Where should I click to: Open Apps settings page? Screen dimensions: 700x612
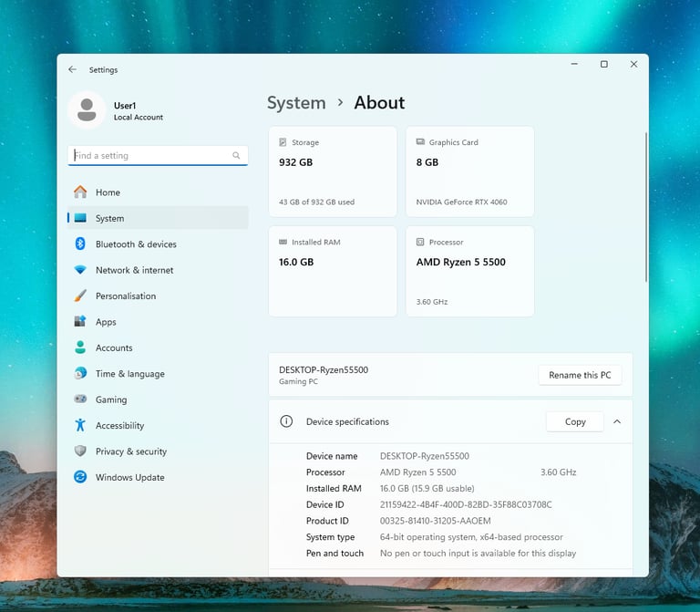[158, 322]
